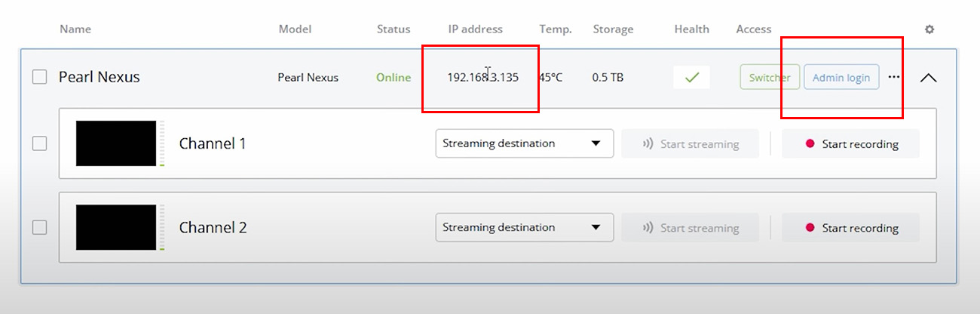
Task: Click Start streaming for Channel 1
Action: (690, 143)
